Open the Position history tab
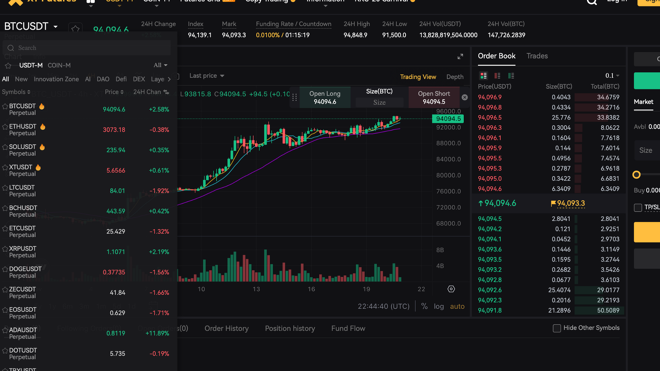Screen dimensions: 660x371 pyautogui.click(x=290, y=328)
